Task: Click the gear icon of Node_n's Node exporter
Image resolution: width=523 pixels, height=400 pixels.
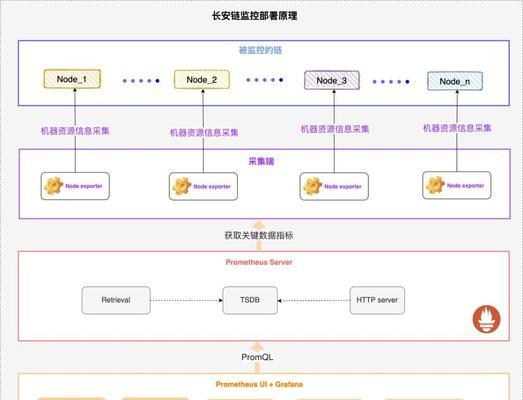Action: coord(435,185)
